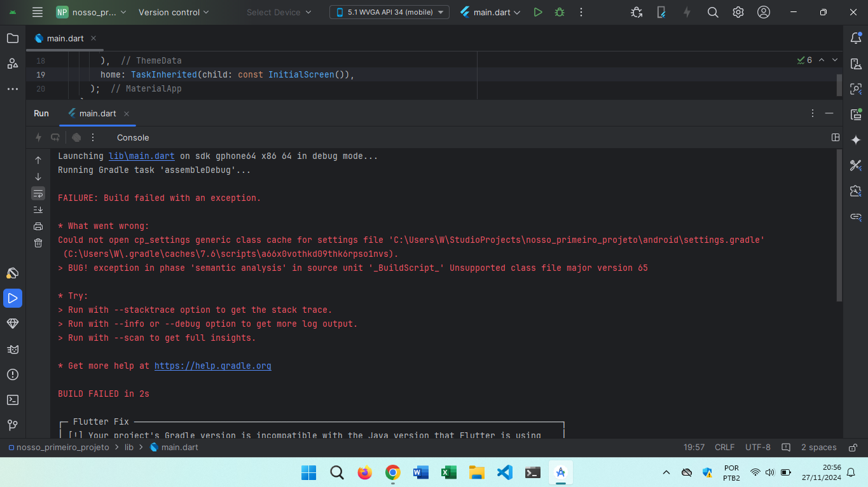
Task: Open IDE settings gear icon
Action: pos(738,12)
